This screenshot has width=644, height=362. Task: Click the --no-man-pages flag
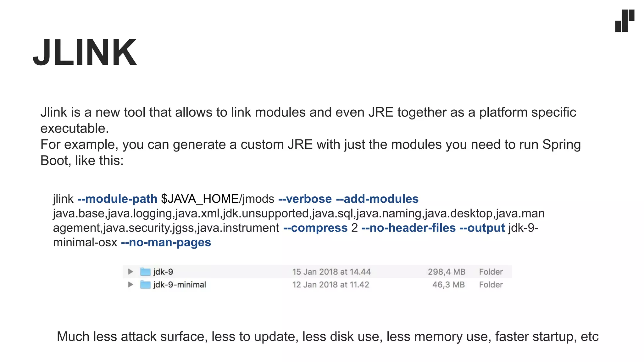(166, 242)
